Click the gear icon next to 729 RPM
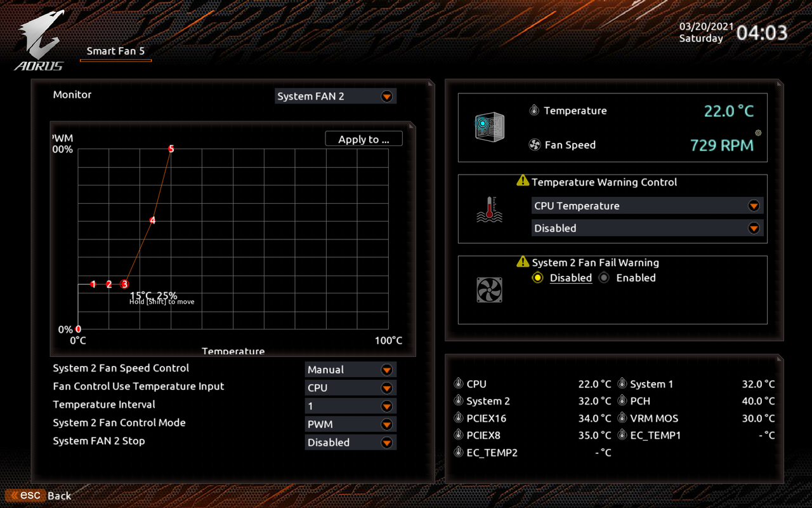Image resolution: width=812 pixels, height=508 pixels. tap(757, 132)
